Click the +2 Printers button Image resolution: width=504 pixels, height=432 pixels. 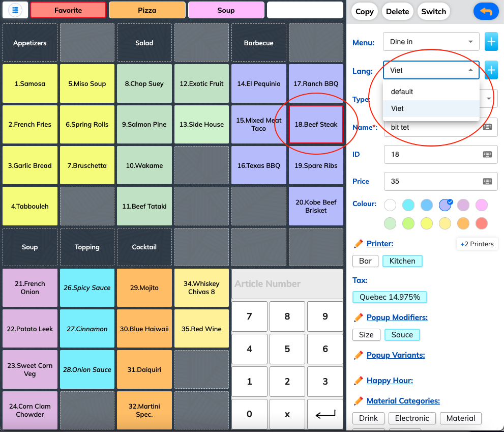point(477,244)
